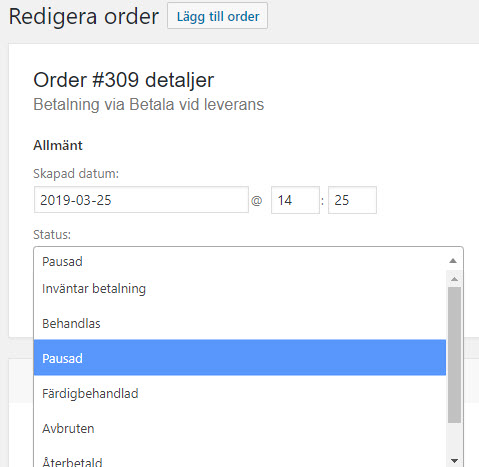Select Inväntar betalning status option

coord(240,289)
